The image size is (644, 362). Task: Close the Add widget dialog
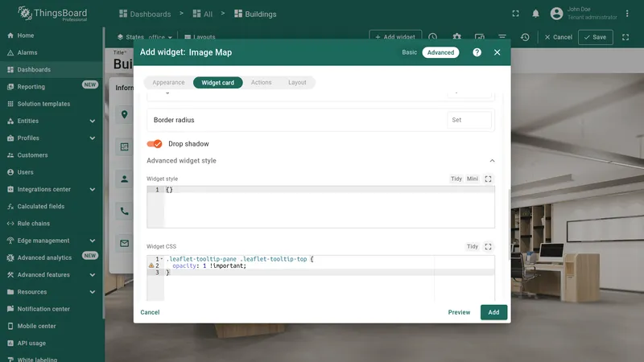[497, 52]
